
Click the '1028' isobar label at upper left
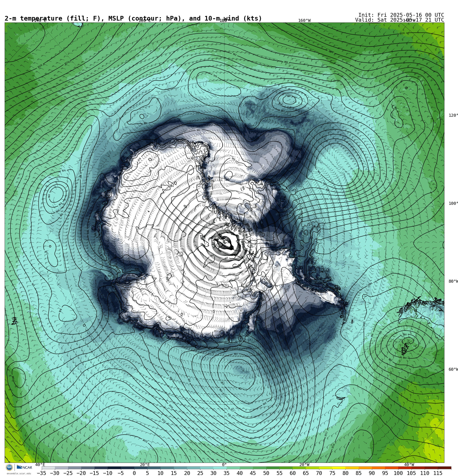click(40, 66)
